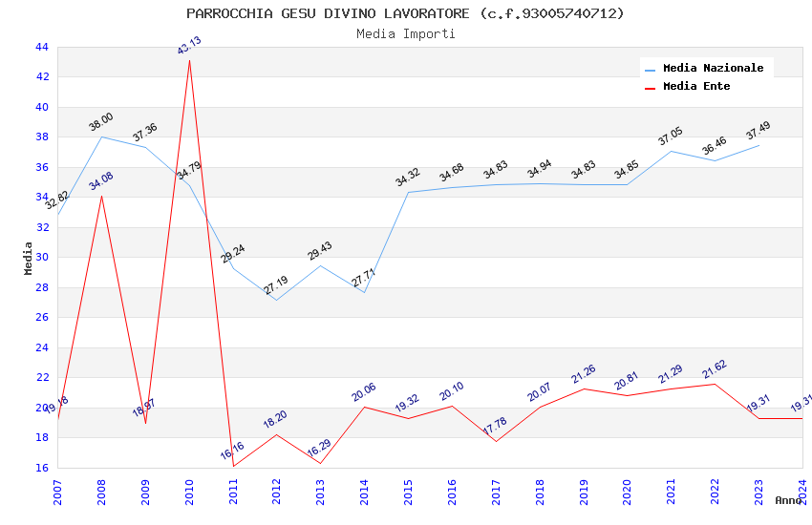Click the 20.06 data label
The width and height of the screenshot is (812, 525).
364,392
